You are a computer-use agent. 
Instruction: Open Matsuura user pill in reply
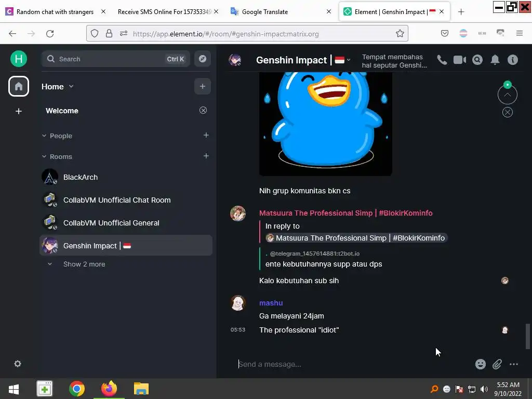coord(356,238)
